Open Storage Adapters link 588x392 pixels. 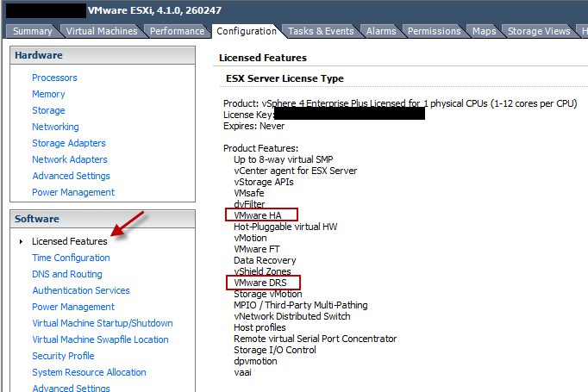[69, 143]
